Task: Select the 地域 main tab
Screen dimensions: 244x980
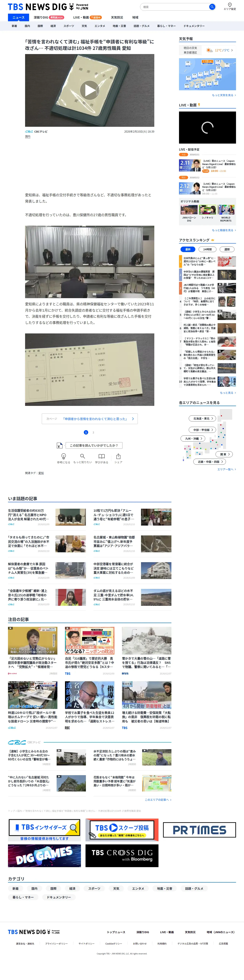Action: pos(135,17)
